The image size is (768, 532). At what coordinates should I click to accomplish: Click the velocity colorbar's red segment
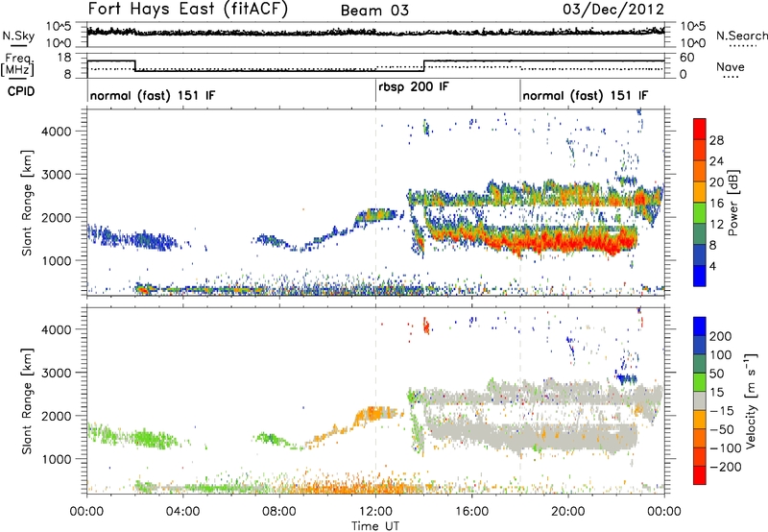(700, 475)
